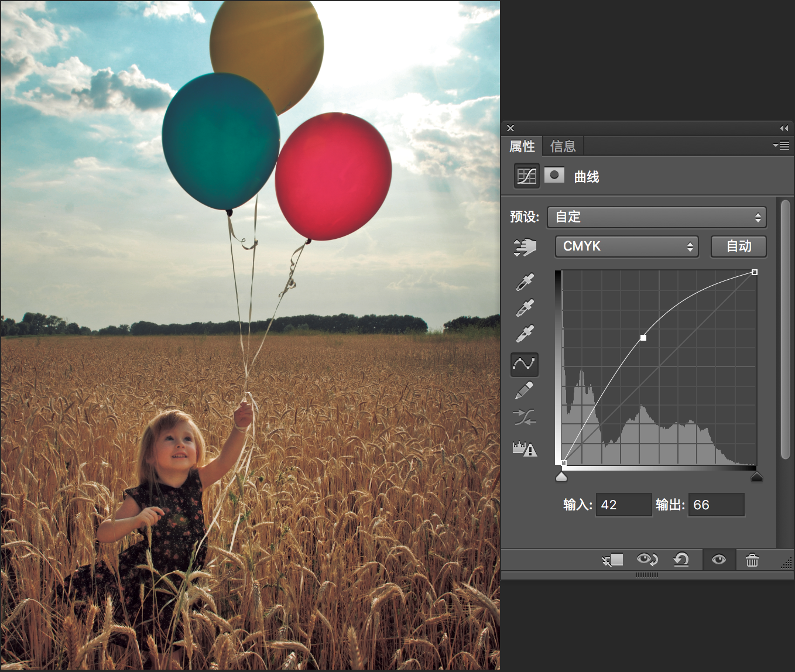The width and height of the screenshot is (795, 672).
Task: Open the 预设 preset dropdown
Action: pos(657,217)
